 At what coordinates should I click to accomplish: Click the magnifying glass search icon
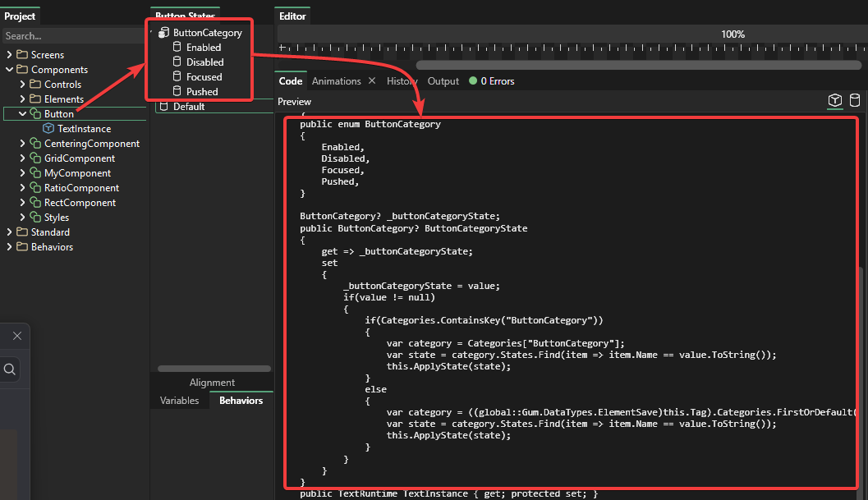point(9,370)
